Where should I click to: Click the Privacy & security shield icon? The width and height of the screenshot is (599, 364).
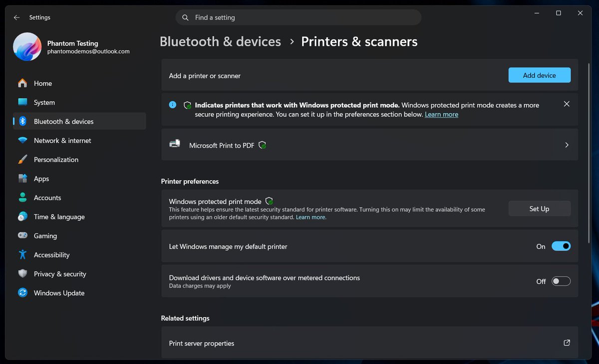coord(22,274)
